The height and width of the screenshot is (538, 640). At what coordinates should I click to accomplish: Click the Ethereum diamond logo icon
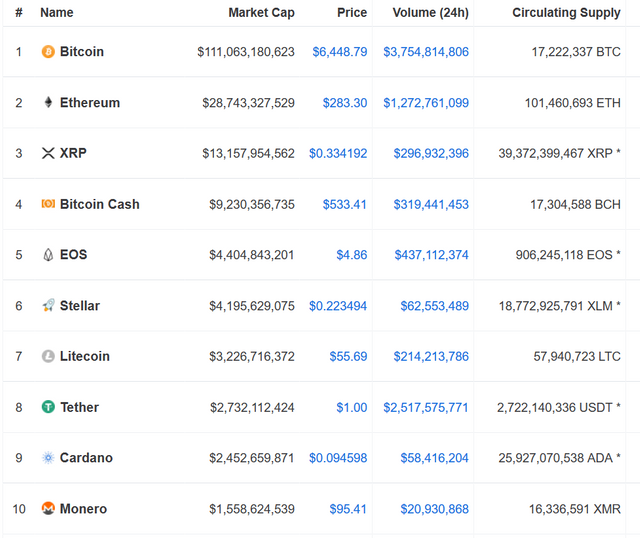pos(48,103)
